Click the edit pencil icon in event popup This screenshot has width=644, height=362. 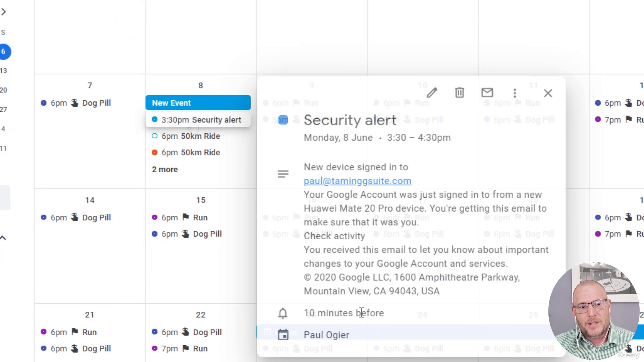tap(432, 93)
